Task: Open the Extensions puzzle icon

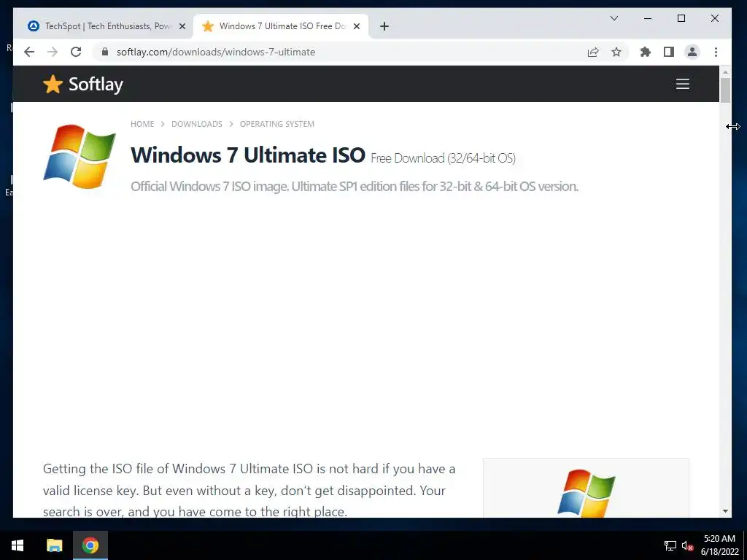Action: pos(645,52)
